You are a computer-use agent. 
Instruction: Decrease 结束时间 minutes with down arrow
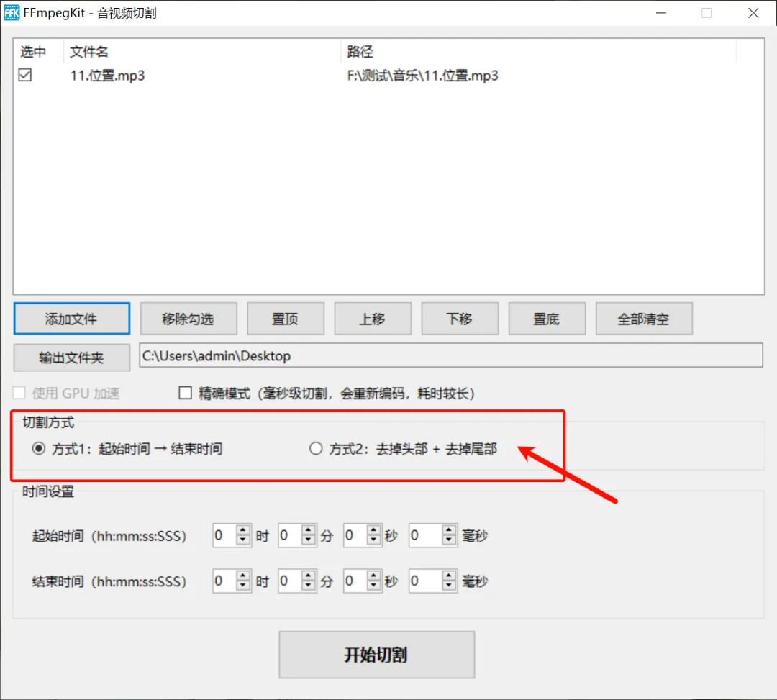click(308, 586)
